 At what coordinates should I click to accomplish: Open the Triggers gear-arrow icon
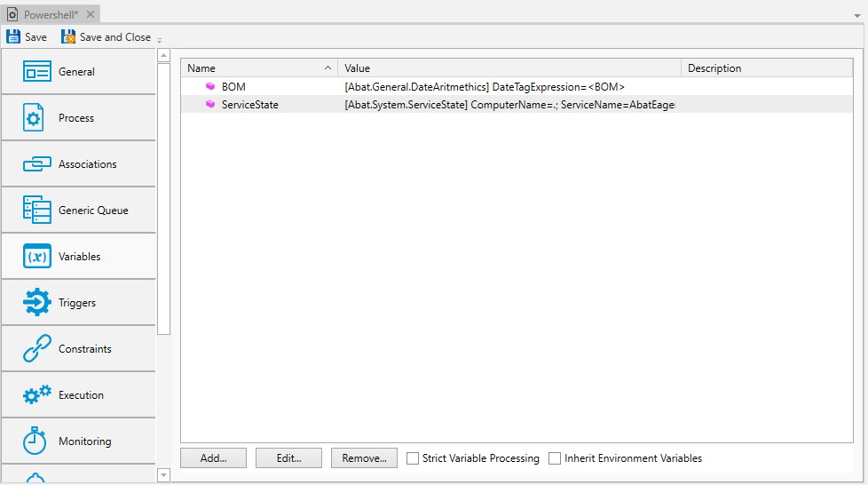click(36, 303)
